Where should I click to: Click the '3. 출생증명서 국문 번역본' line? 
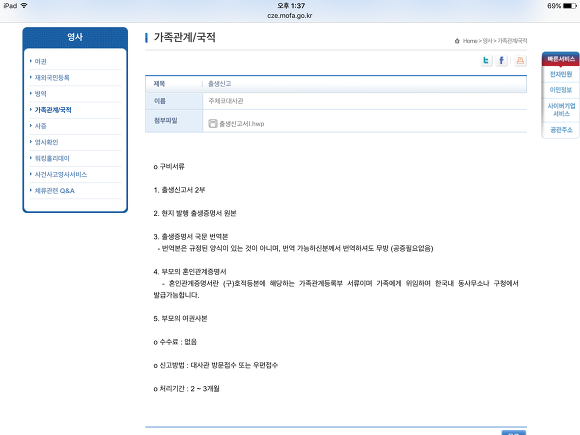click(x=191, y=237)
